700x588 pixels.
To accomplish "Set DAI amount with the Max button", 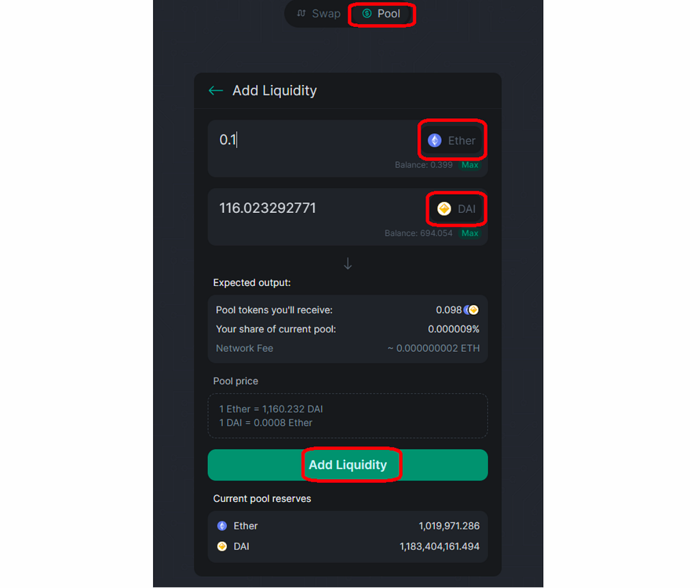I will [469, 234].
